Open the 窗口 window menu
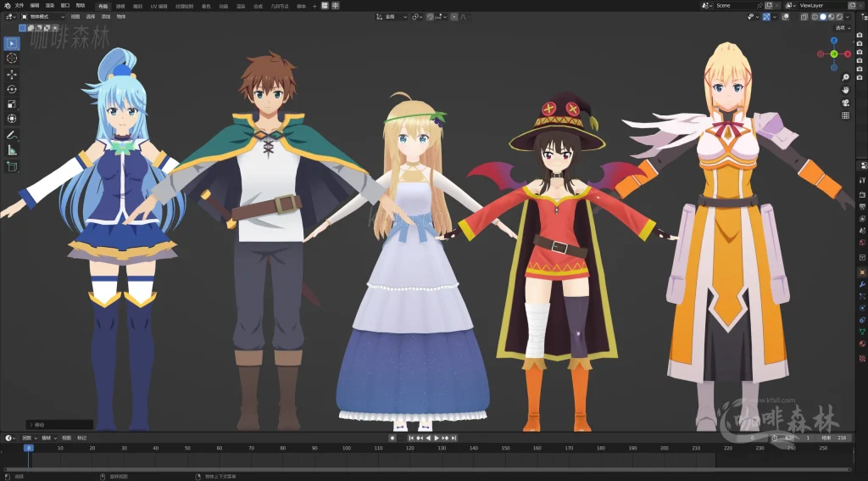This screenshot has height=481, width=868. click(64, 6)
